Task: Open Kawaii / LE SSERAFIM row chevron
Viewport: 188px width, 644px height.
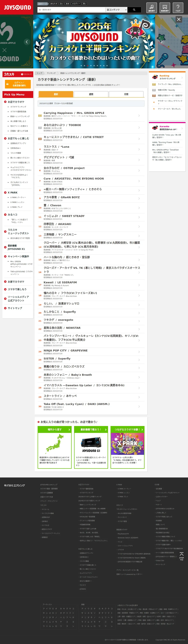Action: pyautogui.click(x=139, y=285)
